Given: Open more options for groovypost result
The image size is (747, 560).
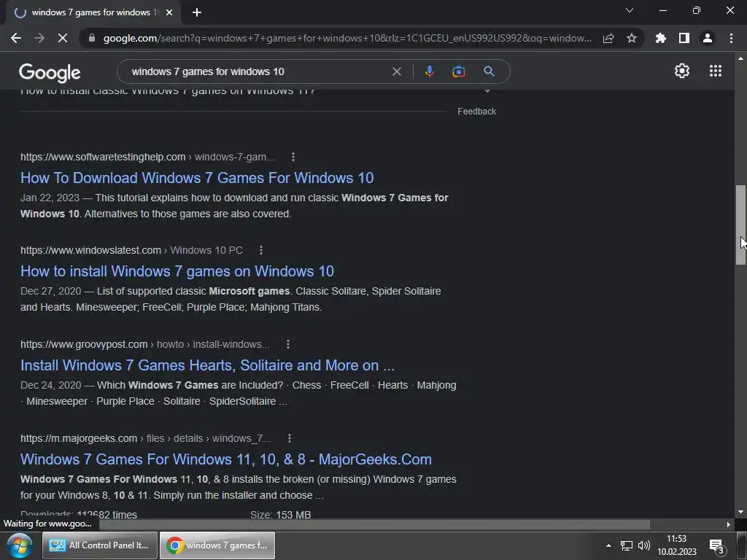Looking at the screenshot, I should point(288,344).
